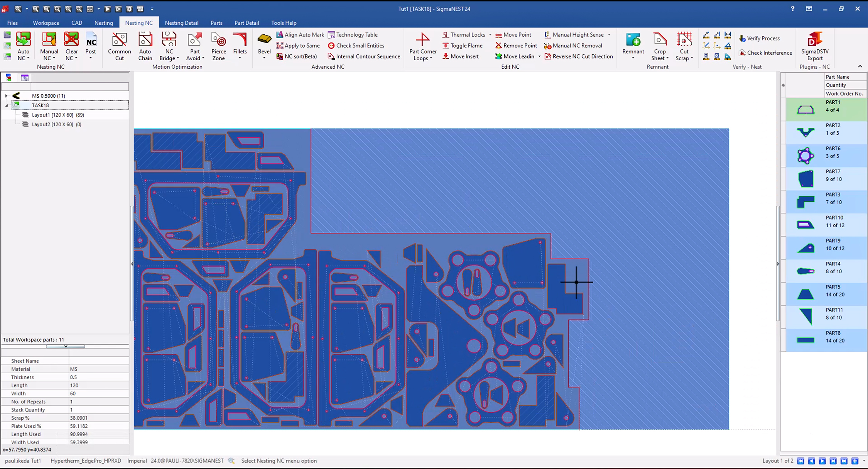868x469 pixels.
Task: Click Internal Contour Sequence command
Action: pos(368,56)
